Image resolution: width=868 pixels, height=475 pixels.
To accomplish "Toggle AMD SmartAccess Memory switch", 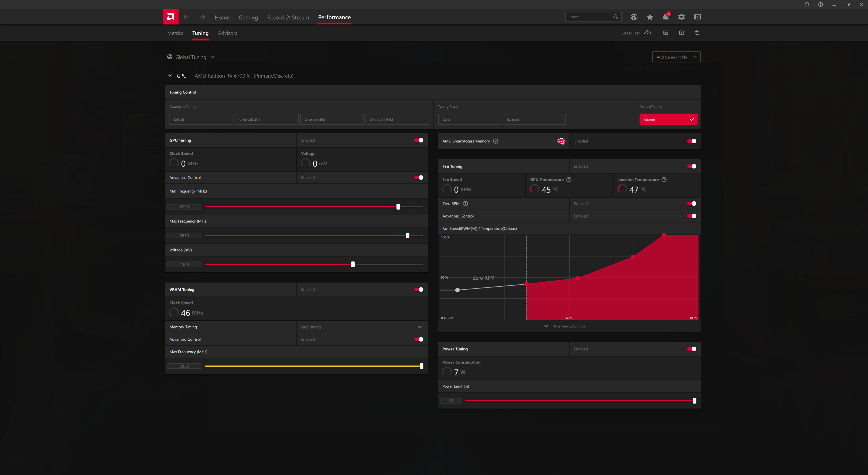I will click(x=691, y=141).
